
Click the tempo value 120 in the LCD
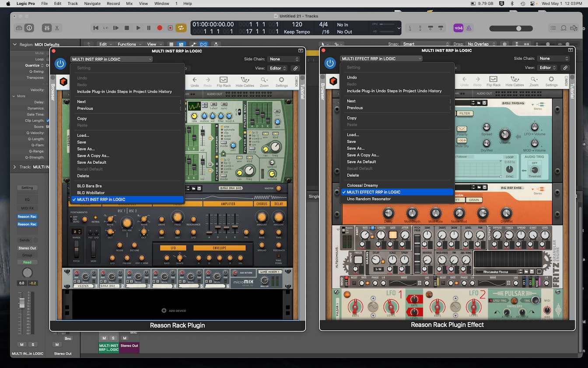coord(297,25)
